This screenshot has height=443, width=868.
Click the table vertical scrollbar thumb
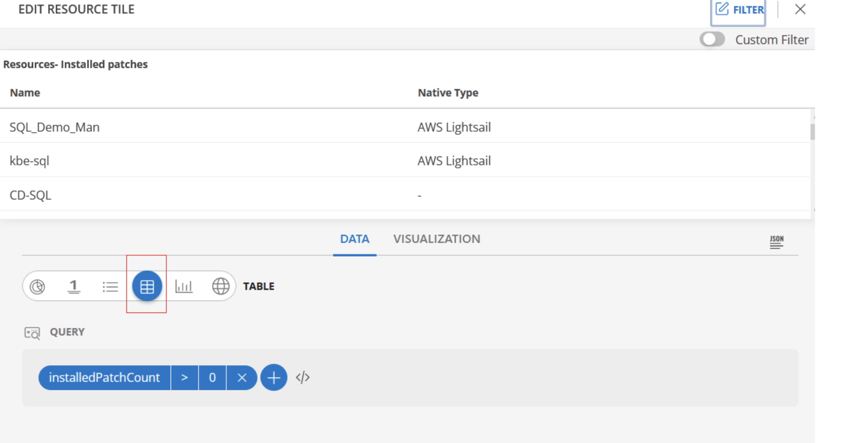pyautogui.click(x=812, y=132)
